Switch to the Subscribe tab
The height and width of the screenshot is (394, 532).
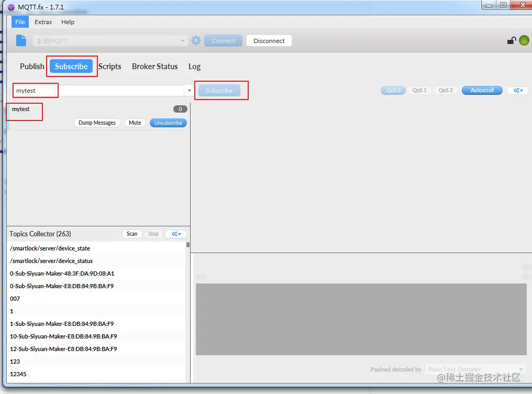point(71,66)
